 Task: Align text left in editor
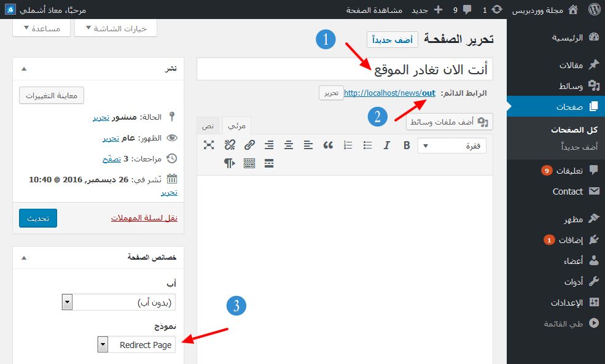click(x=308, y=145)
